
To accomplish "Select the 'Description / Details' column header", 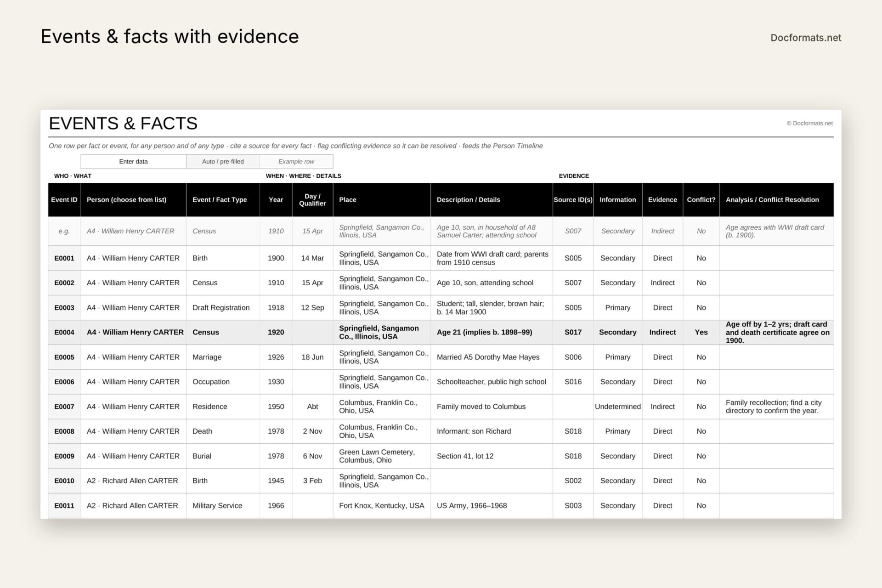I will coord(492,200).
